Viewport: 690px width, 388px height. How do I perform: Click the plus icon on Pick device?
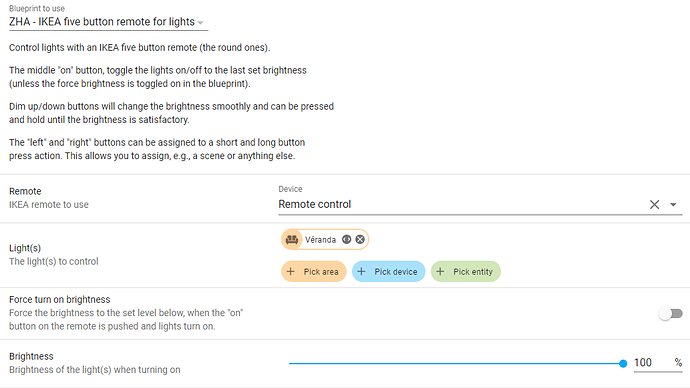pos(361,271)
